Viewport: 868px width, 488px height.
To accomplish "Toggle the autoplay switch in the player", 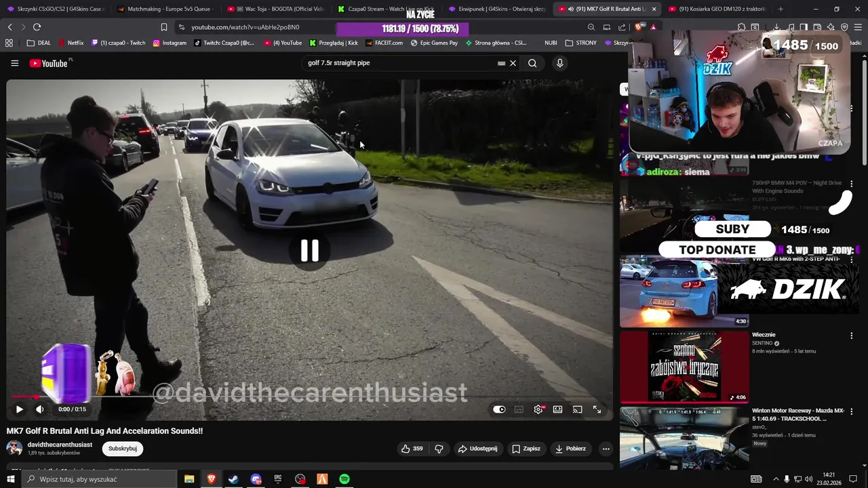I will (499, 409).
